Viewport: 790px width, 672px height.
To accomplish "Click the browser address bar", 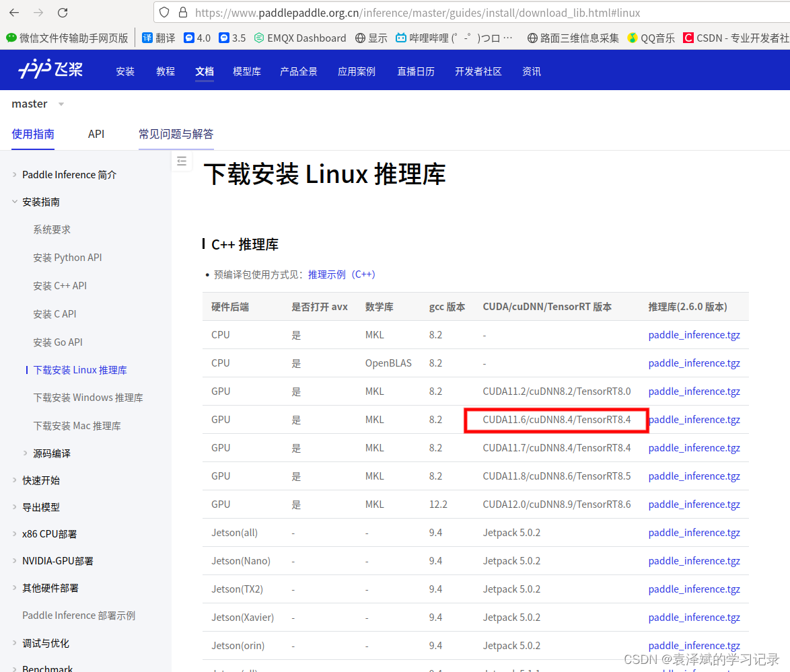I will [x=404, y=12].
